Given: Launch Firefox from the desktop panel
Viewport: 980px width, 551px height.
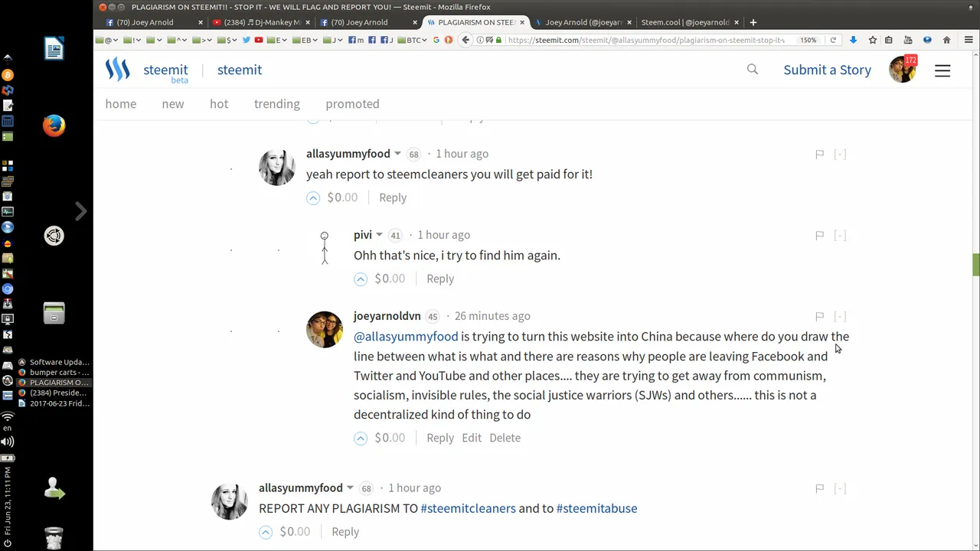Looking at the screenshot, I should coord(54,125).
